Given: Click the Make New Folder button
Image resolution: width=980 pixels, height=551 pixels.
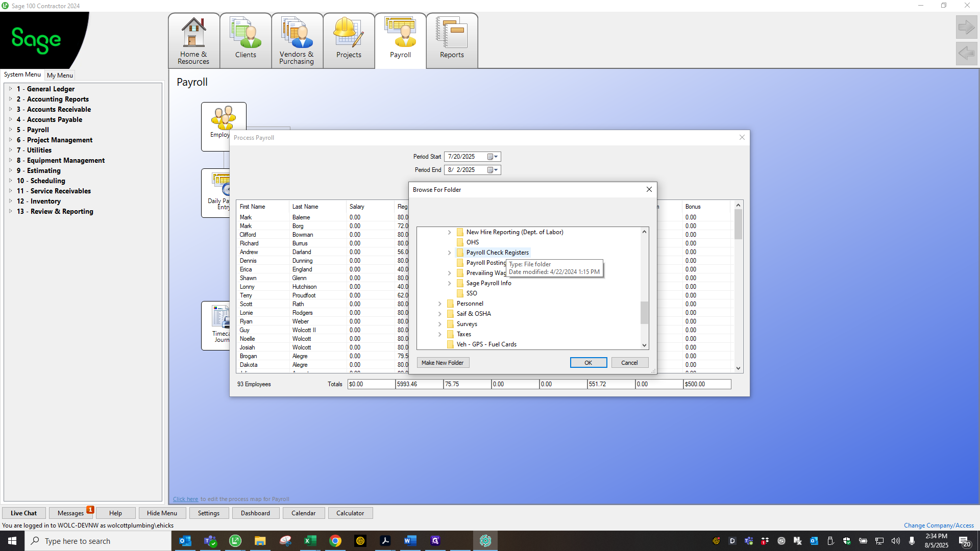Looking at the screenshot, I should 443,363.
